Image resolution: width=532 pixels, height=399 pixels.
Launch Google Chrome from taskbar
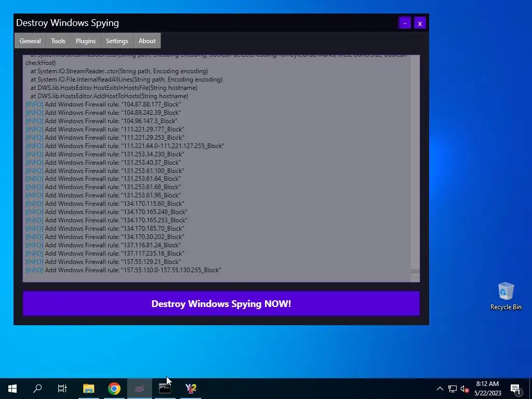pyautogui.click(x=114, y=388)
